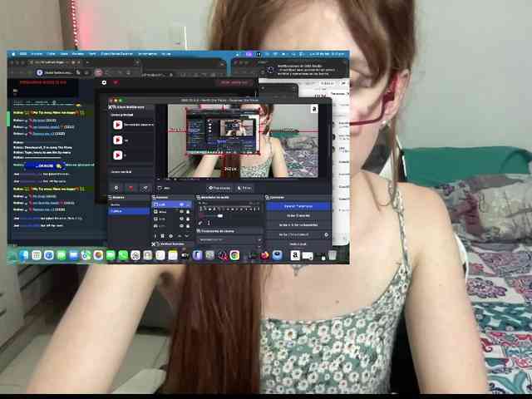Toggle eye icon of third Fuentes source
The image size is (532, 399).
click(181, 219)
